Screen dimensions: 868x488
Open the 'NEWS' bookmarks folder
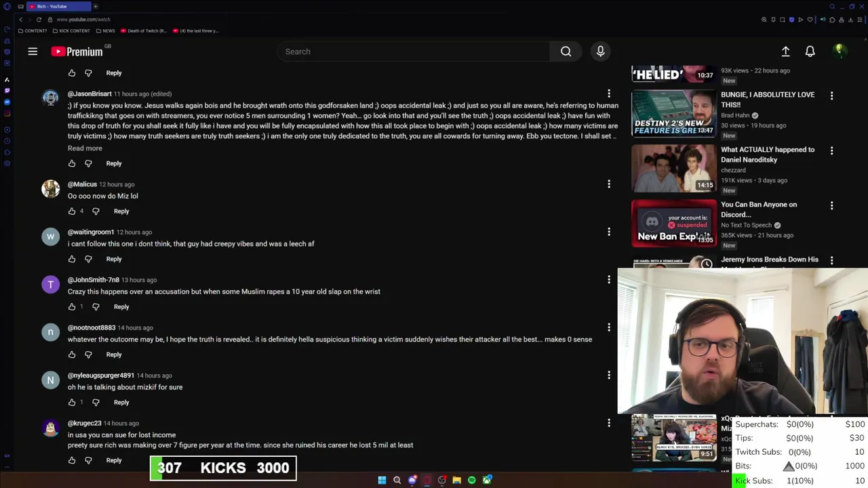pos(105,30)
